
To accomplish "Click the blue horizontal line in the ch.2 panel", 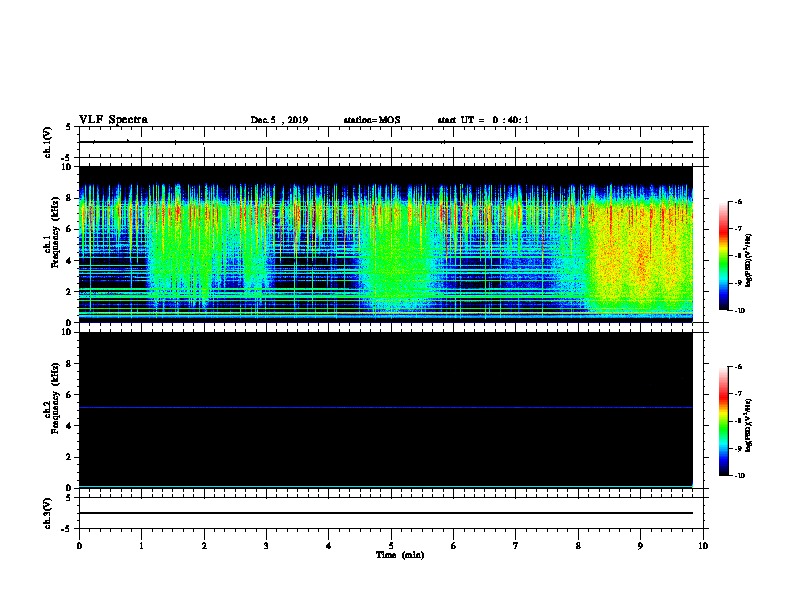I will (386, 407).
